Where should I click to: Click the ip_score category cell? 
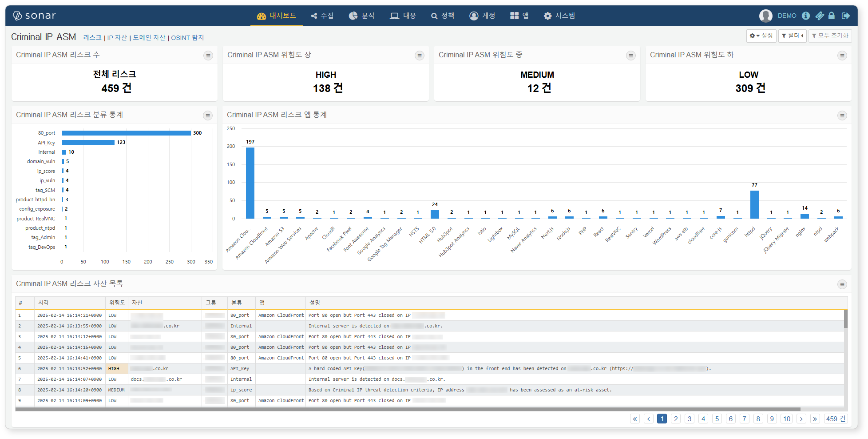(x=241, y=390)
